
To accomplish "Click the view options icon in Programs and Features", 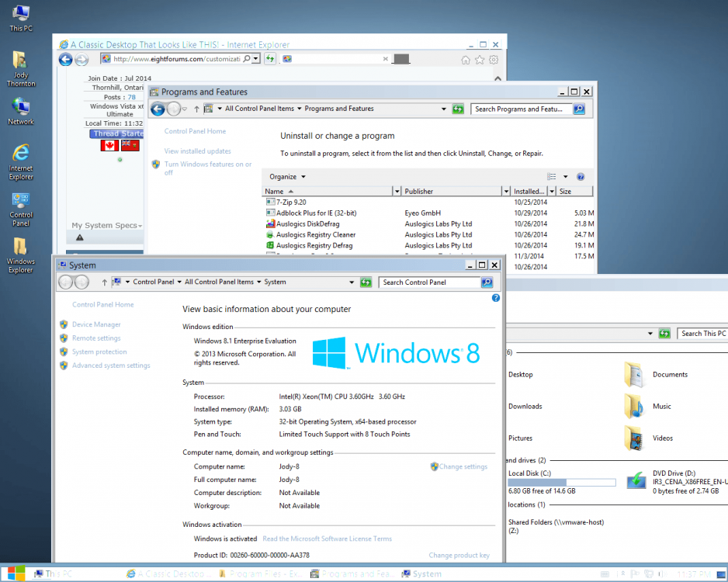I will 552,176.
